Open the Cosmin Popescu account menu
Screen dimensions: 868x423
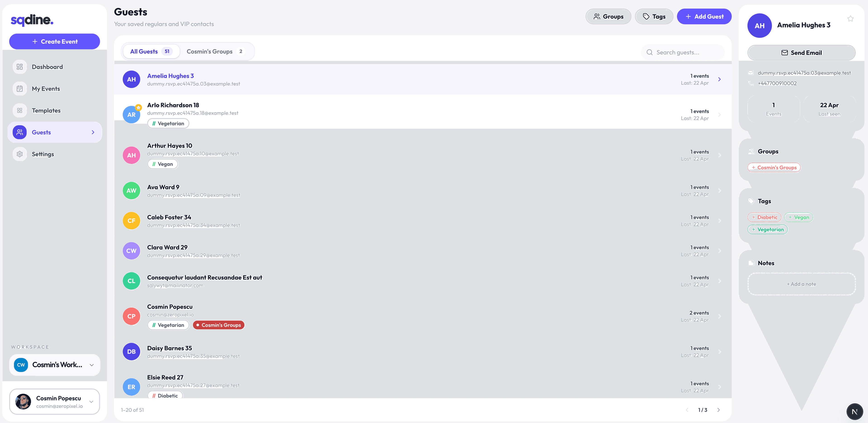tap(54, 402)
